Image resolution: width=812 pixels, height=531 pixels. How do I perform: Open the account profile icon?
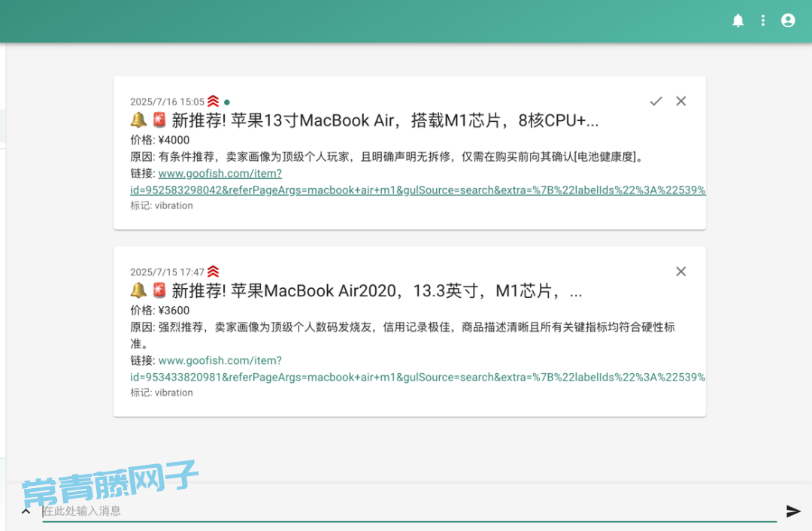[x=788, y=21]
